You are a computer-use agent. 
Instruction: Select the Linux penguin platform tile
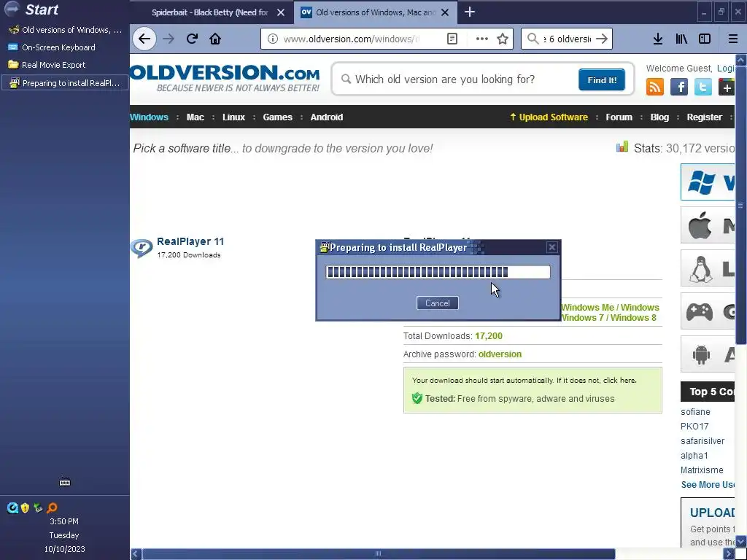(x=708, y=268)
